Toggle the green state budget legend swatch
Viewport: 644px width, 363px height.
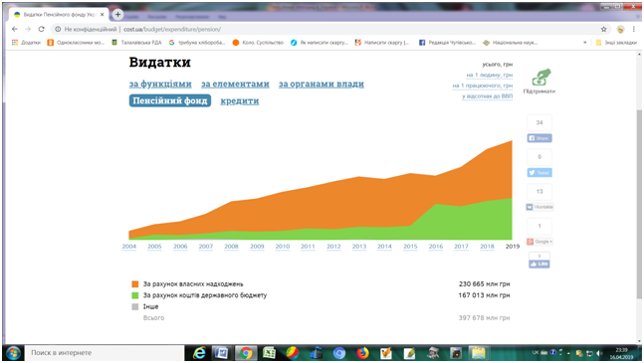click(x=134, y=295)
